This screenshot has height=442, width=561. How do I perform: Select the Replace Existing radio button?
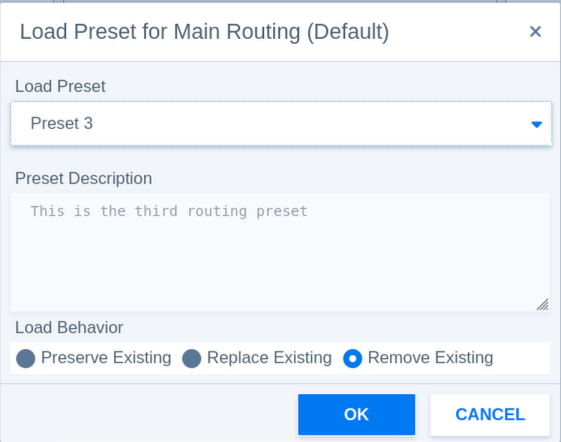click(192, 359)
